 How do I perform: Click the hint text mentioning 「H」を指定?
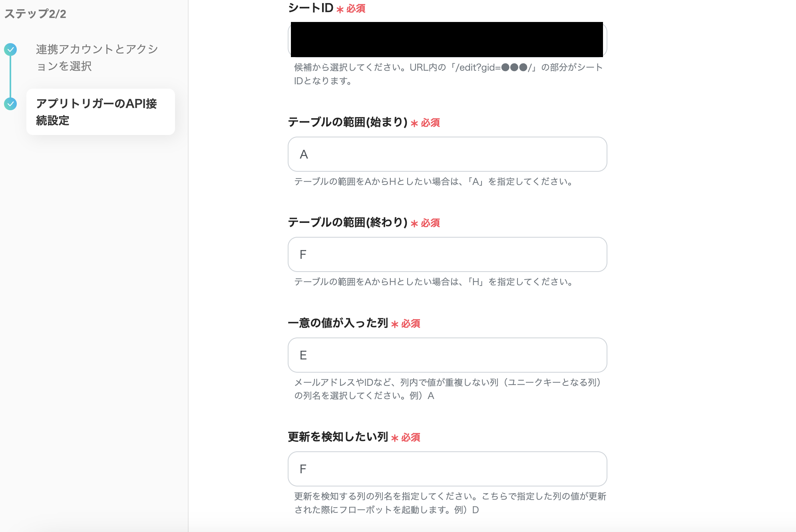click(434, 282)
